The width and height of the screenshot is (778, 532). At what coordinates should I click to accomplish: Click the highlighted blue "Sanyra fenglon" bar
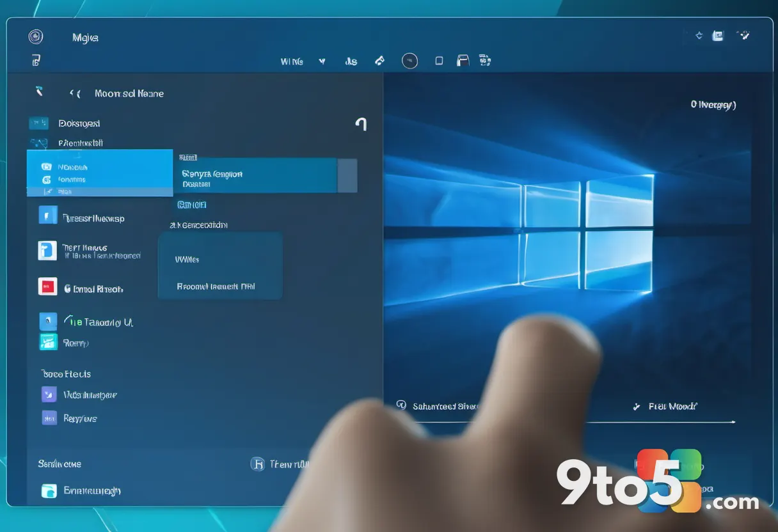[x=255, y=175]
